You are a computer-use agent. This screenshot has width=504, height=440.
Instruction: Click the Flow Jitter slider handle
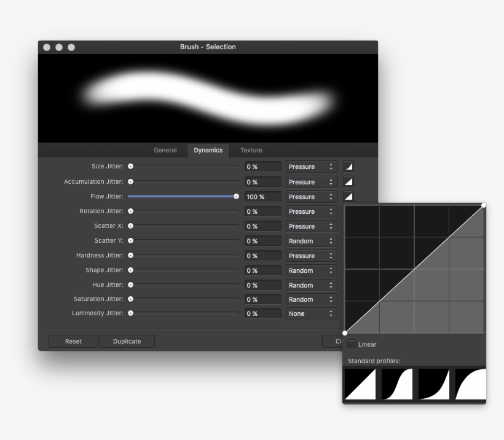tap(236, 197)
